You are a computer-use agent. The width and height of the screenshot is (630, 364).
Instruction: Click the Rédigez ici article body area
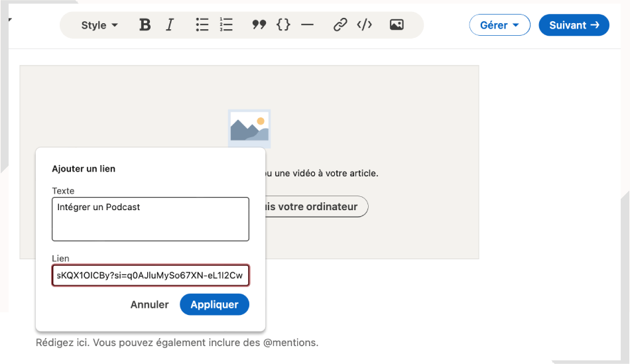click(177, 343)
